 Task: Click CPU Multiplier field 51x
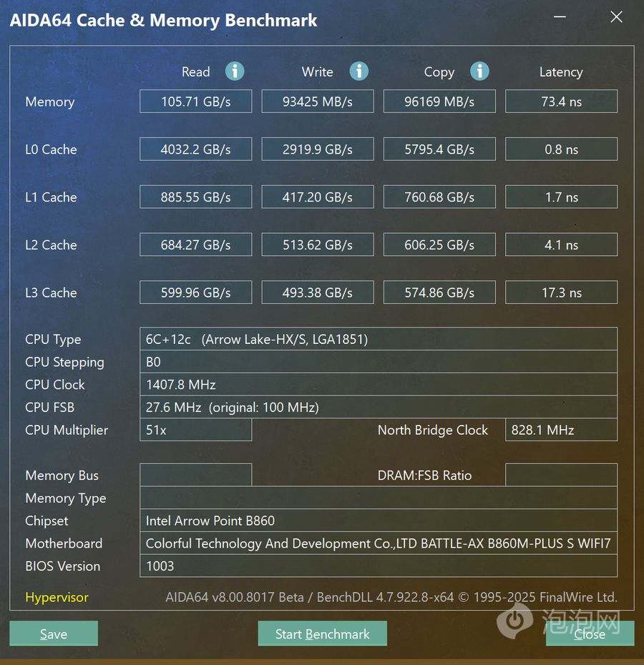click(x=196, y=430)
